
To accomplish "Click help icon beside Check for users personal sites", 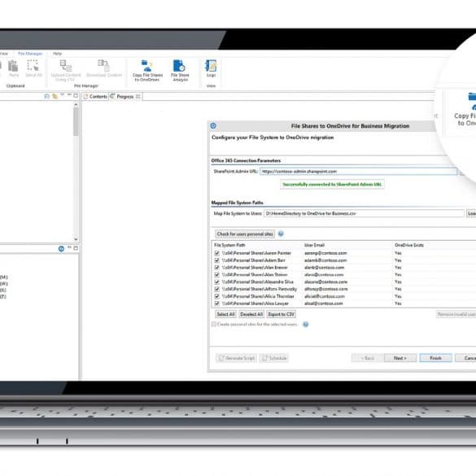I will [281, 234].
